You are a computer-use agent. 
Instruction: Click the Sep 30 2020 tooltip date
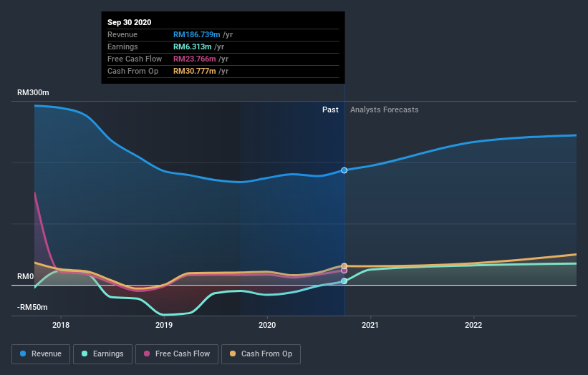[130, 22]
